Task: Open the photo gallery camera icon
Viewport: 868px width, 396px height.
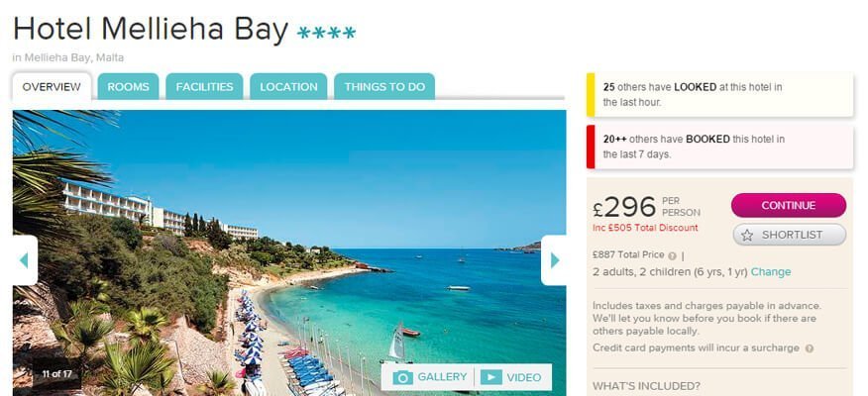Action: [x=402, y=377]
